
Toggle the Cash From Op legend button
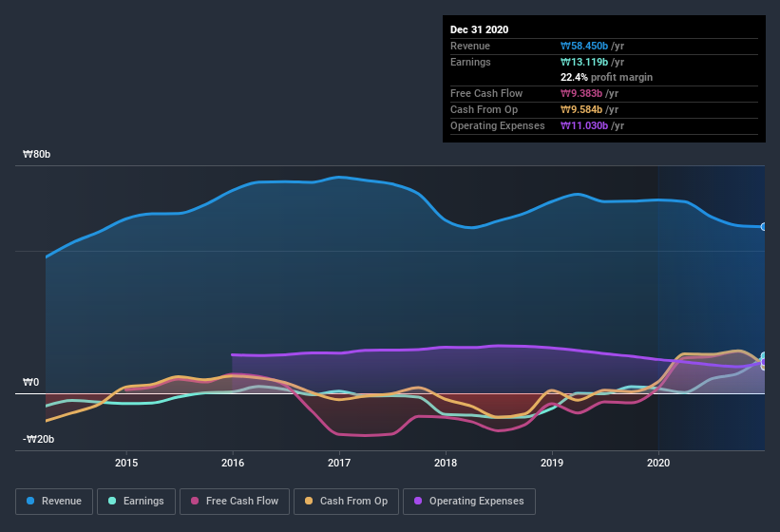346,502
